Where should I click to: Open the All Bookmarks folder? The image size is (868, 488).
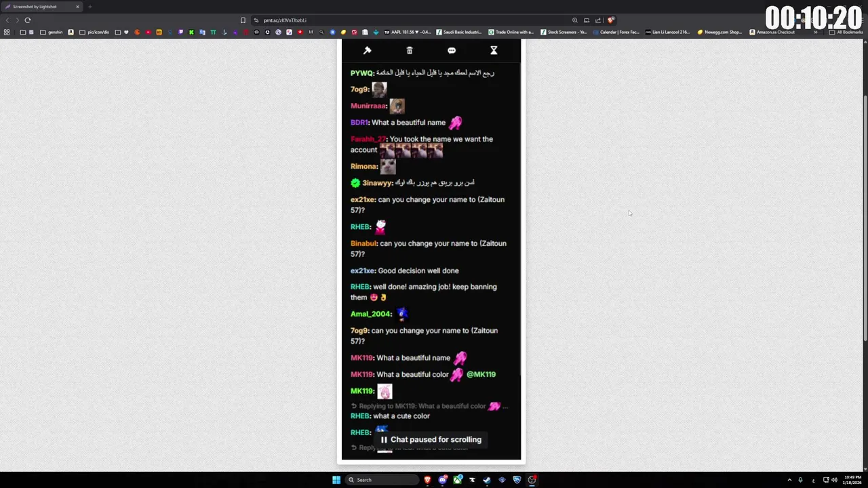(x=846, y=32)
